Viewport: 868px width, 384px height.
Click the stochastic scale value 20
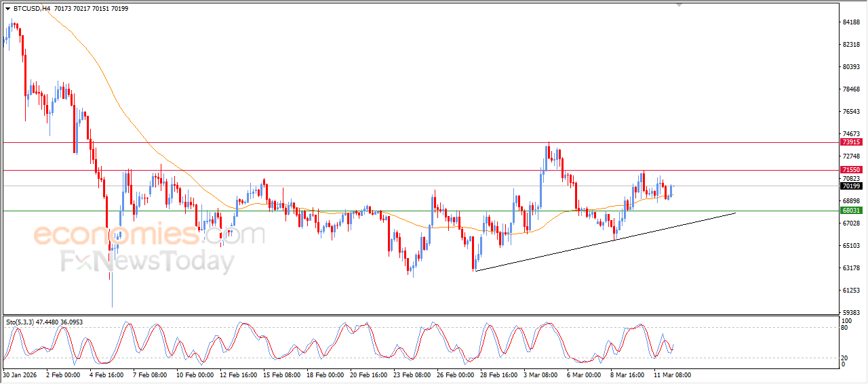click(845, 358)
